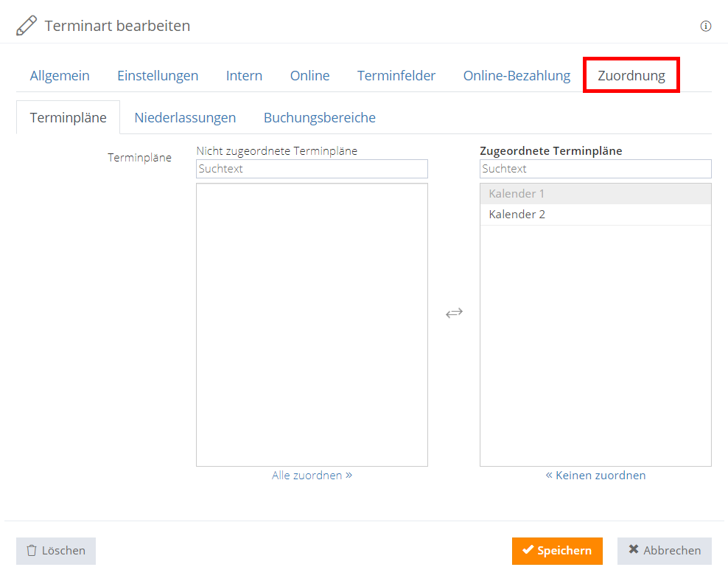The width and height of the screenshot is (728, 581).
Task: Select the Zuordnung tab
Action: (631, 76)
